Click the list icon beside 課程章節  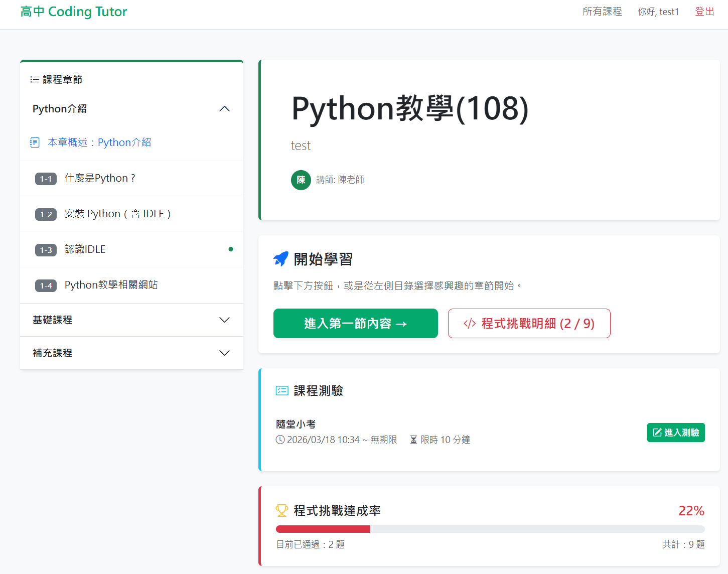point(35,80)
